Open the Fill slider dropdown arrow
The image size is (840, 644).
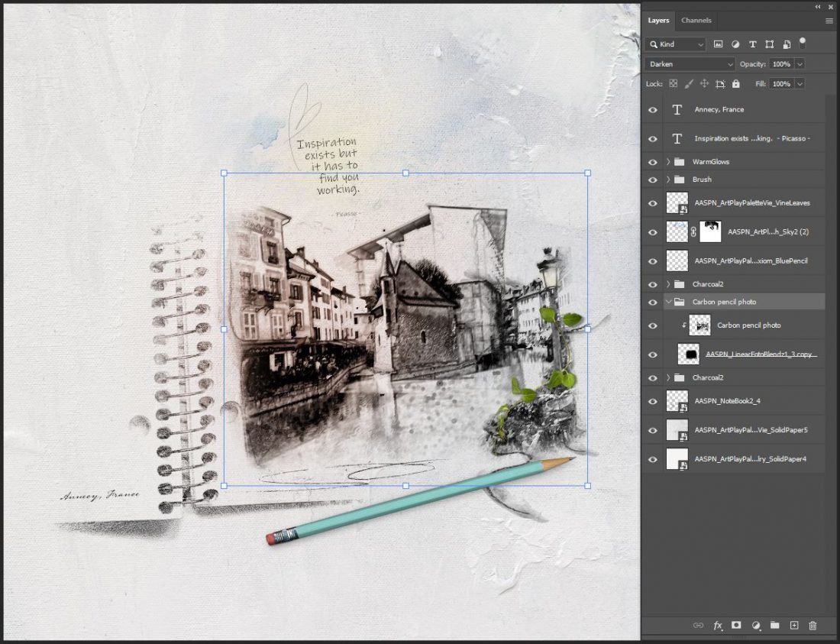click(800, 84)
